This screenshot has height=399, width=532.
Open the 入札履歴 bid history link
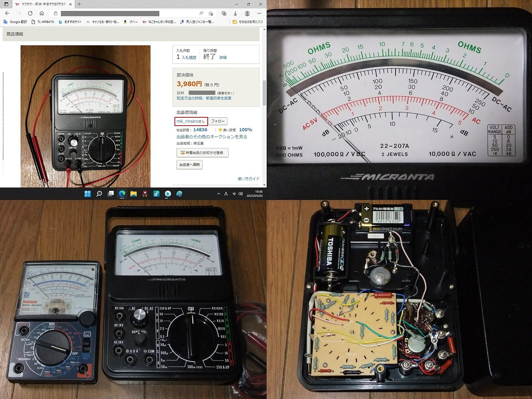(189, 58)
